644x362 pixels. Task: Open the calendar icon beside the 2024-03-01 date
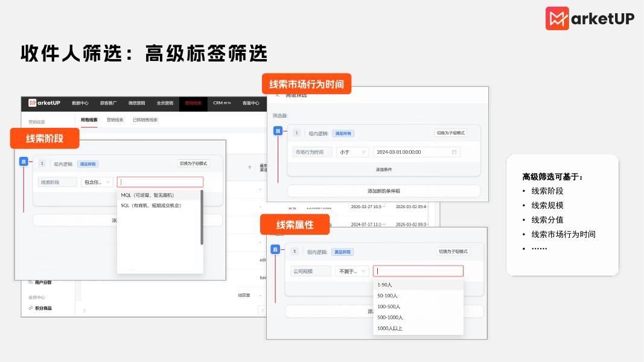453,152
